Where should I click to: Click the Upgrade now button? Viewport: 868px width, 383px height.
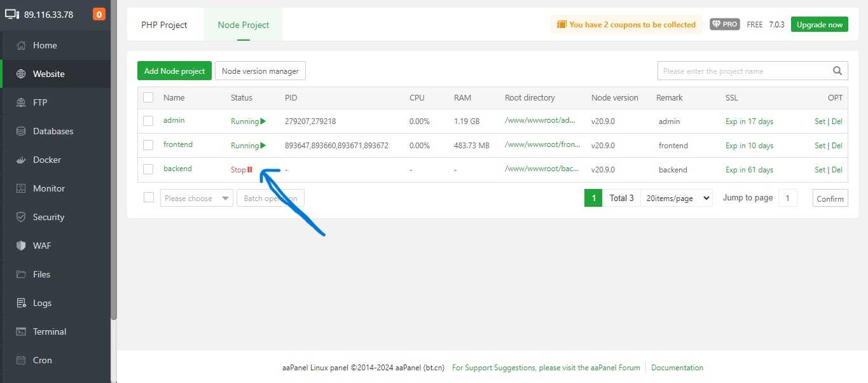point(819,25)
